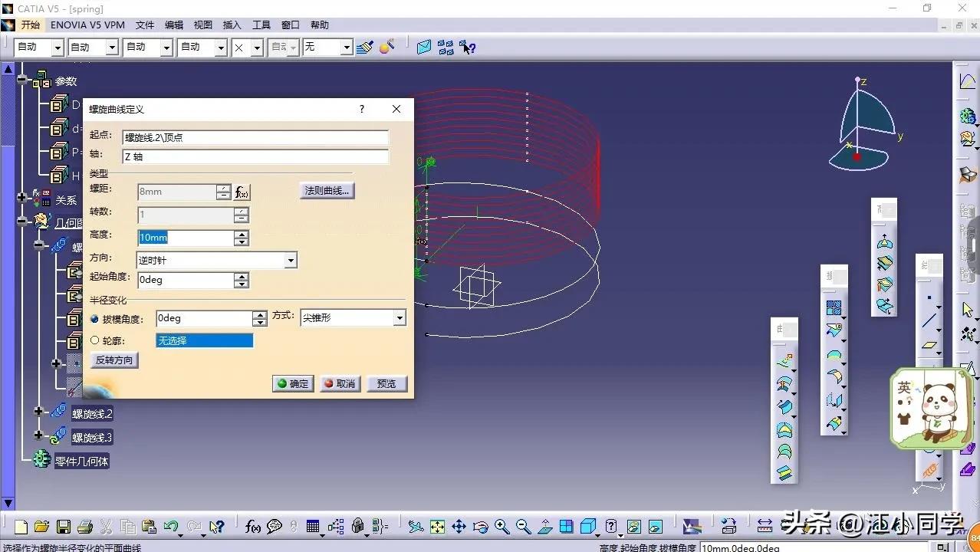
Task: Select the Pan view tool
Action: (x=459, y=527)
